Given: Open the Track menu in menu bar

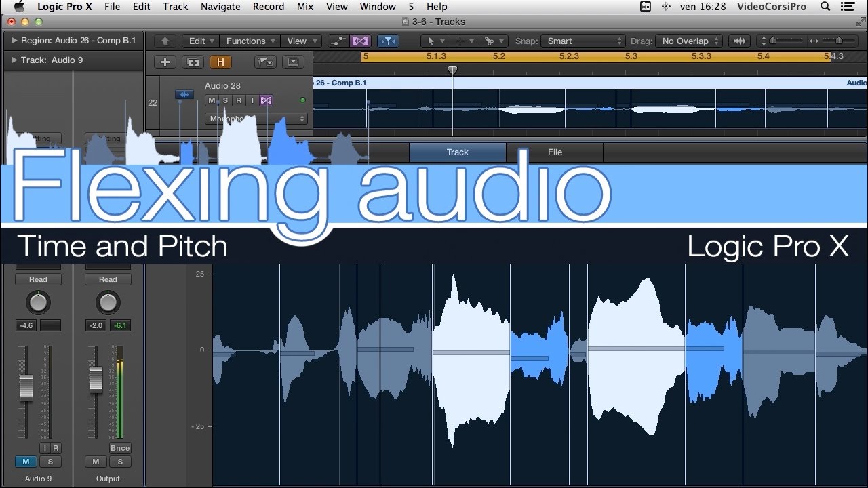Looking at the screenshot, I should point(175,7).
